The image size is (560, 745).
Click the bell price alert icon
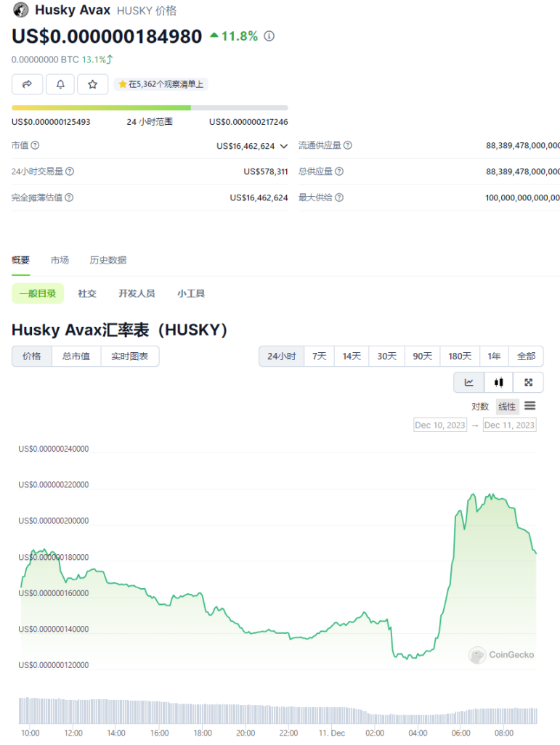pyautogui.click(x=60, y=84)
